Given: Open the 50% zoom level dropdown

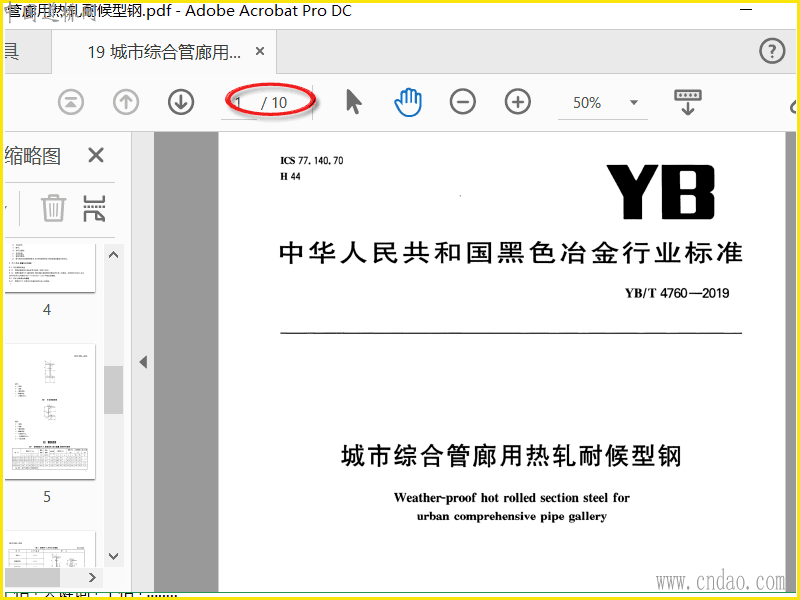Looking at the screenshot, I should (634, 103).
